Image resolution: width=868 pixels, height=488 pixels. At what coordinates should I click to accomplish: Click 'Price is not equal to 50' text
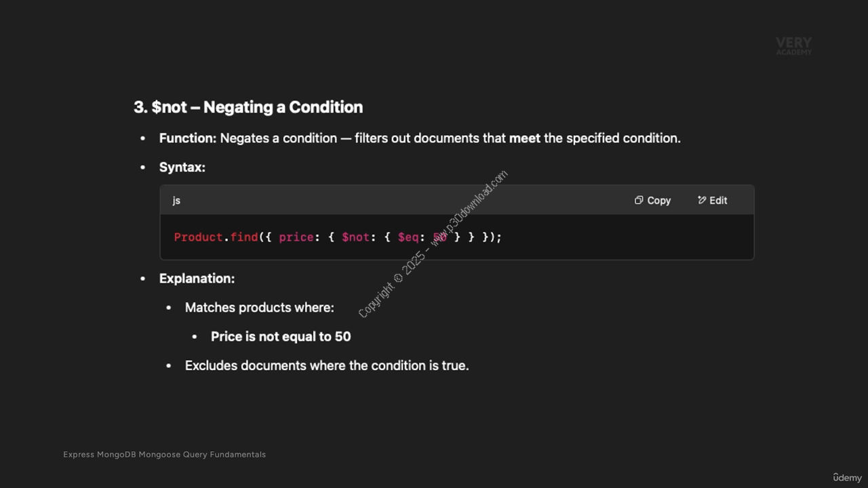click(x=281, y=337)
